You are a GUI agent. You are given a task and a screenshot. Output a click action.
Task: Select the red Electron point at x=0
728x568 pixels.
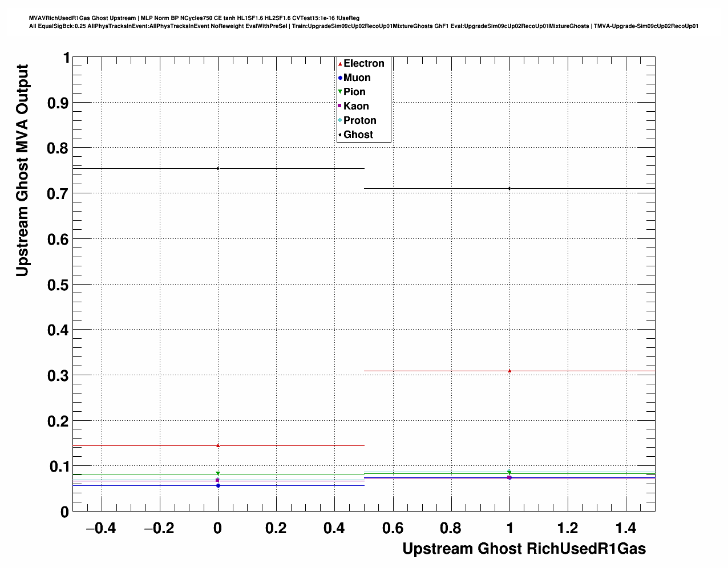pos(218,445)
